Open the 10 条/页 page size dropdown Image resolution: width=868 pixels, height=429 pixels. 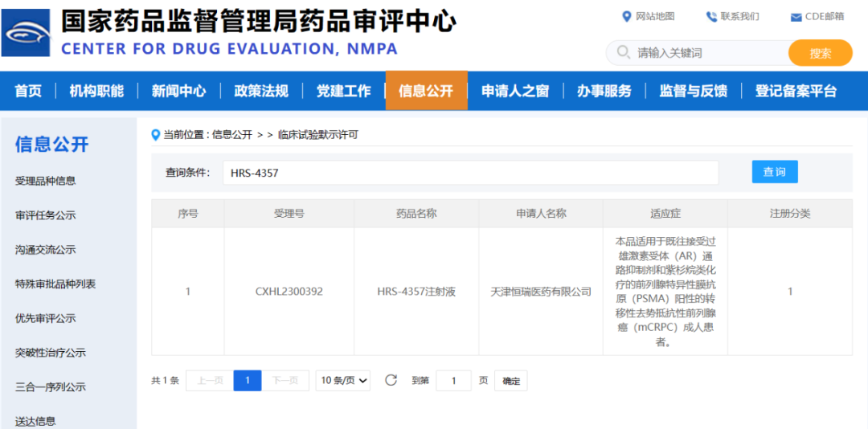[343, 380]
